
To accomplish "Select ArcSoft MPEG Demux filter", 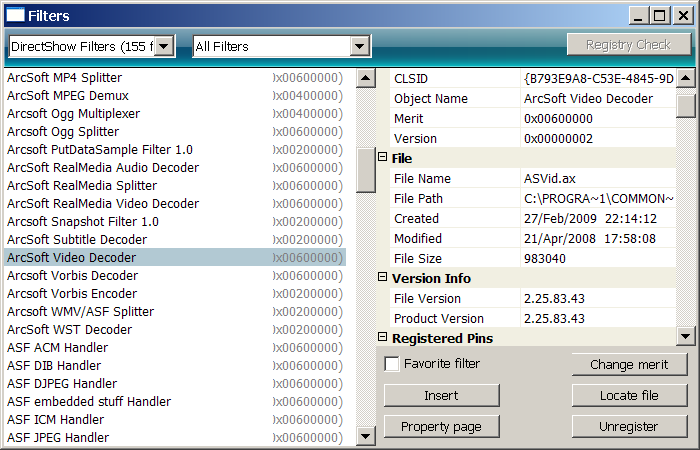I will click(x=175, y=96).
